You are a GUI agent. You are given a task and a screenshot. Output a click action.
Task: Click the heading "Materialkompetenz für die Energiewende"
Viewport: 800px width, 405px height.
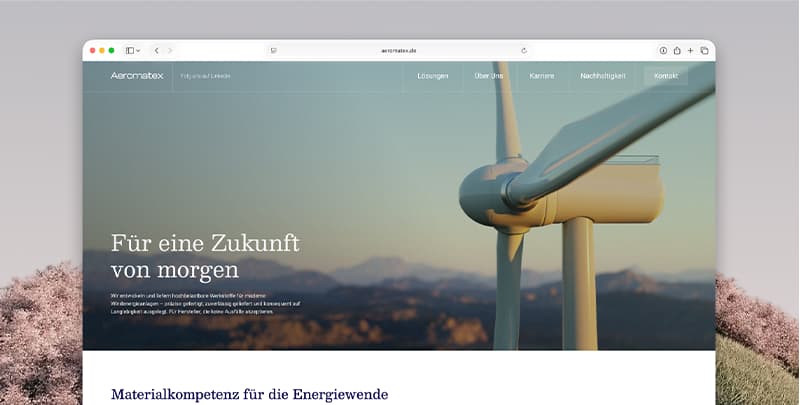[x=249, y=394]
